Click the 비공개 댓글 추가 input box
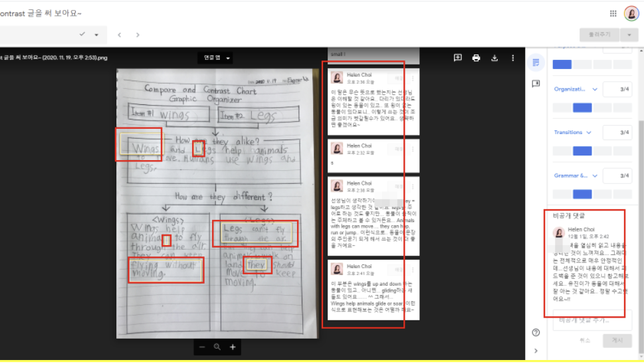 coord(592,321)
